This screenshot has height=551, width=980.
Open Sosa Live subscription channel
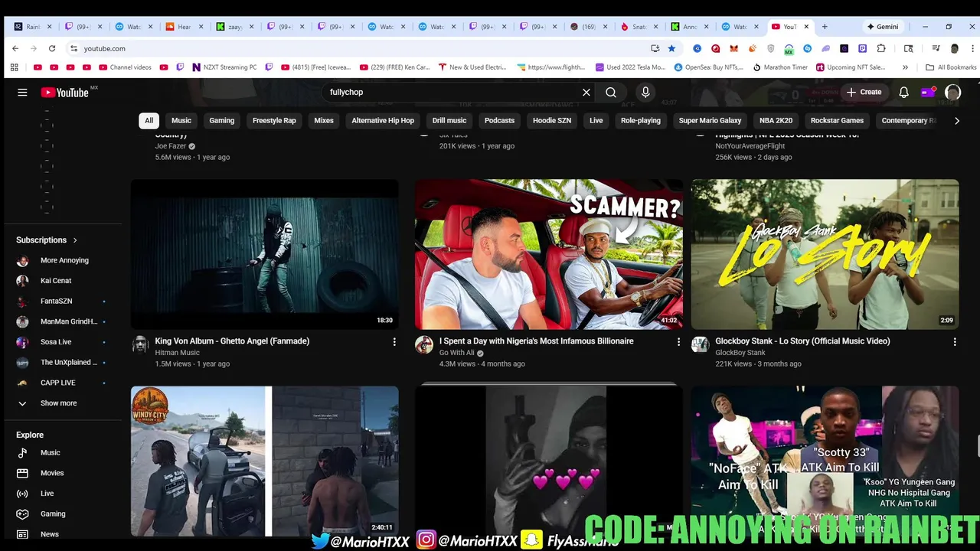[x=56, y=342]
